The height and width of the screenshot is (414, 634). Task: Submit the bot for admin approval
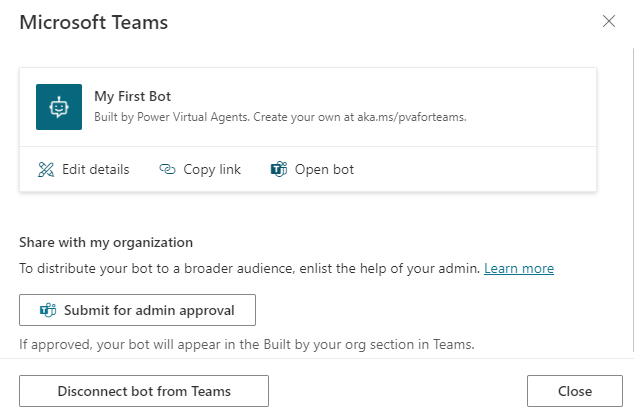[137, 310]
